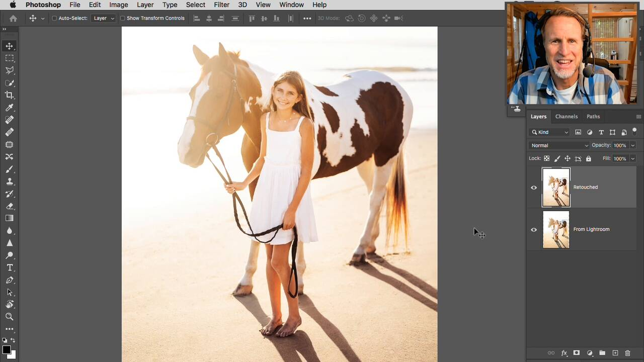The image size is (644, 362).
Task: Enable Show Transform Controls checkbox
Action: click(122, 18)
